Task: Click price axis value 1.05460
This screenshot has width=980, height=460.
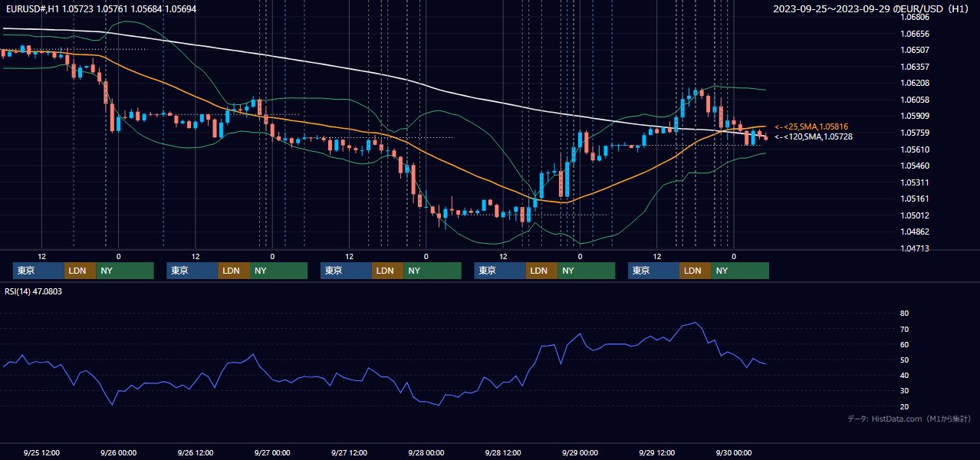Action: pos(915,166)
